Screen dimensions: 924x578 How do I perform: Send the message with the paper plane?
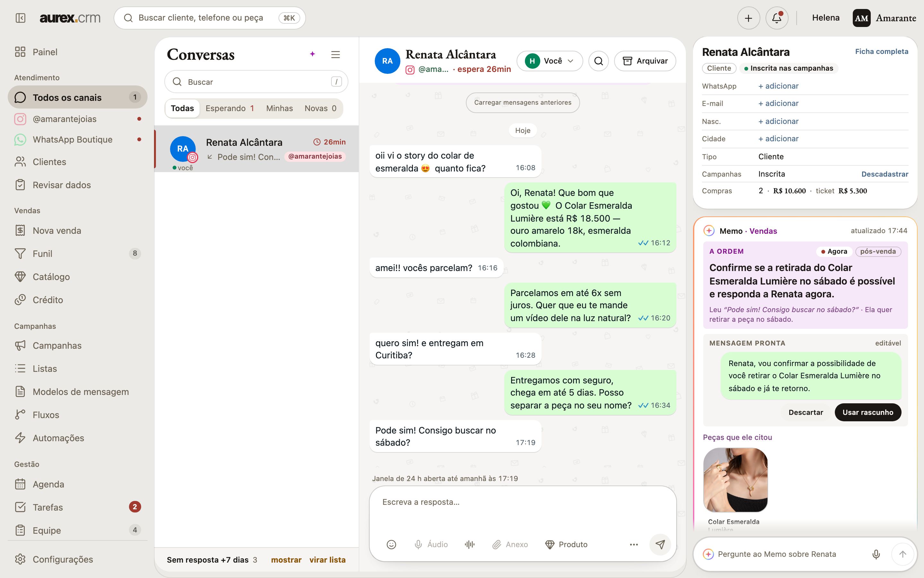tap(660, 544)
